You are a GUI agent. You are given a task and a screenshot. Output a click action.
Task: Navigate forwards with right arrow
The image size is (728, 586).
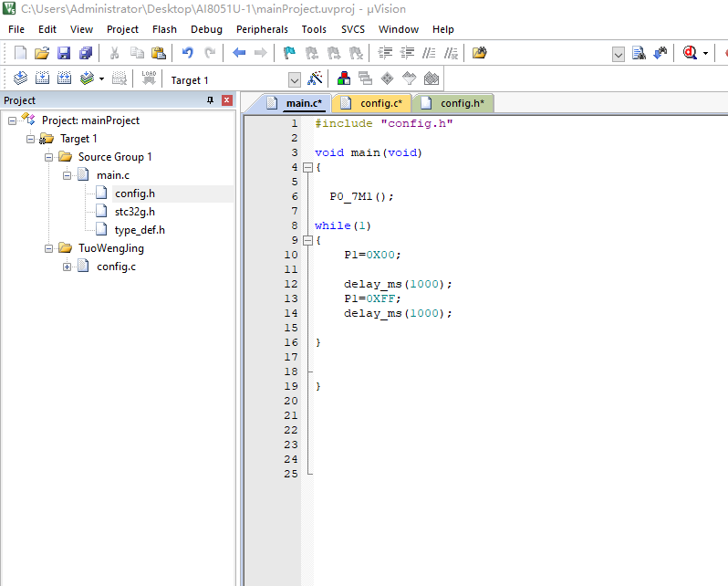click(261, 53)
